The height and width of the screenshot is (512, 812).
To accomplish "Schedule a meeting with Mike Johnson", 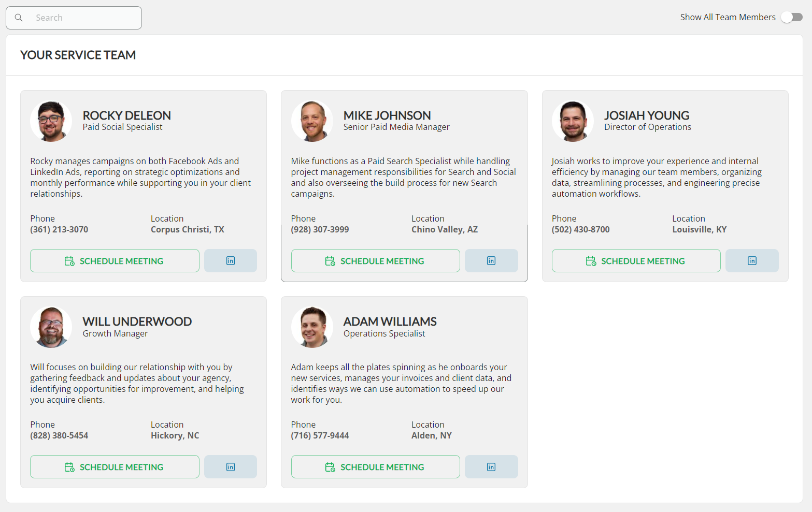I will [x=376, y=261].
